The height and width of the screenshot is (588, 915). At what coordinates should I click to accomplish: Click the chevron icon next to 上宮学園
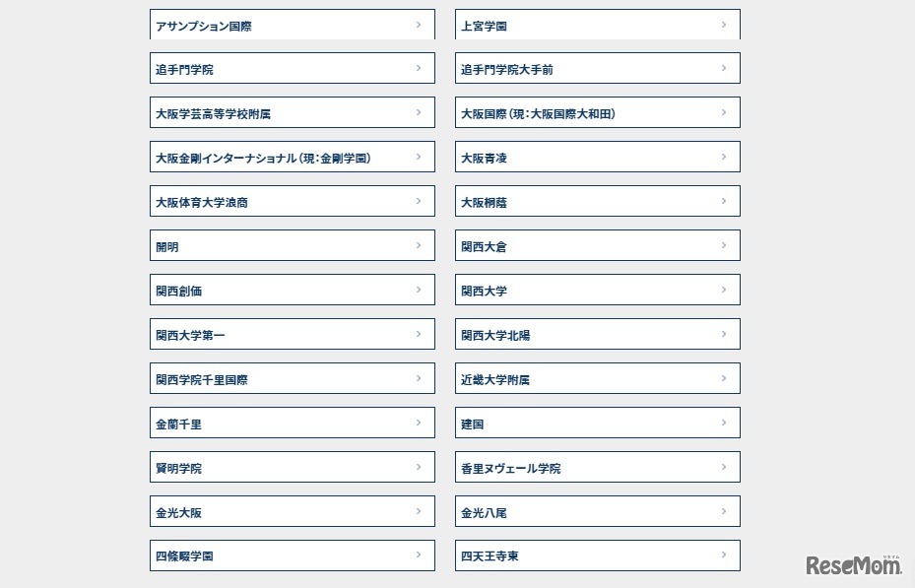[x=724, y=25]
